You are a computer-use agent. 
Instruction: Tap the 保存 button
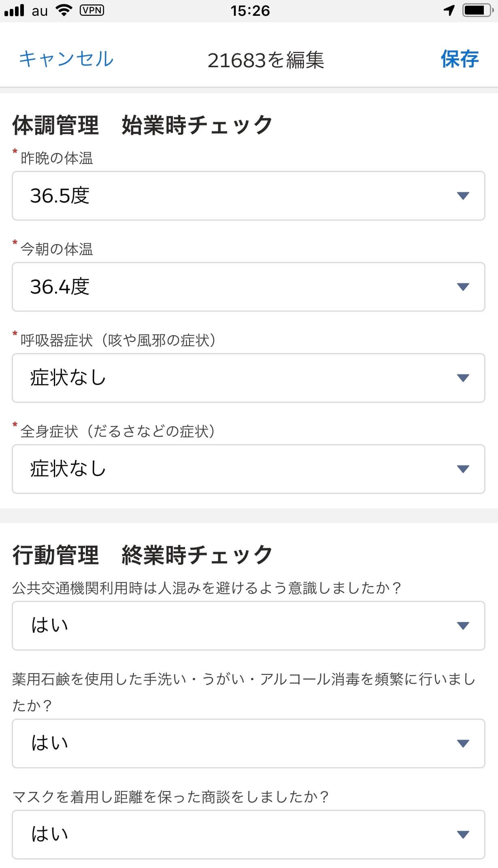(460, 59)
